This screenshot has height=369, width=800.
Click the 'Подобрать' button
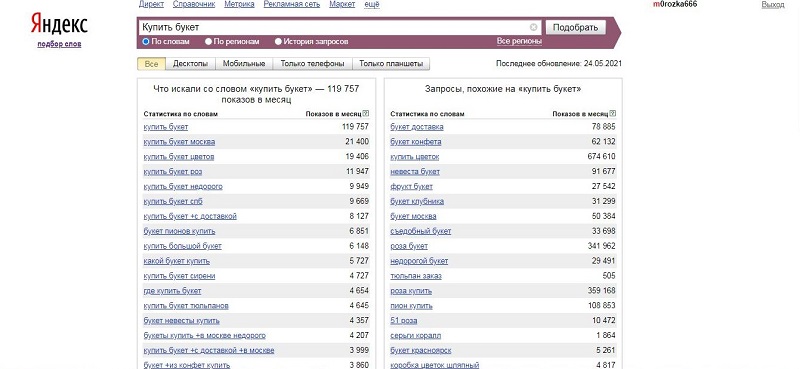576,27
